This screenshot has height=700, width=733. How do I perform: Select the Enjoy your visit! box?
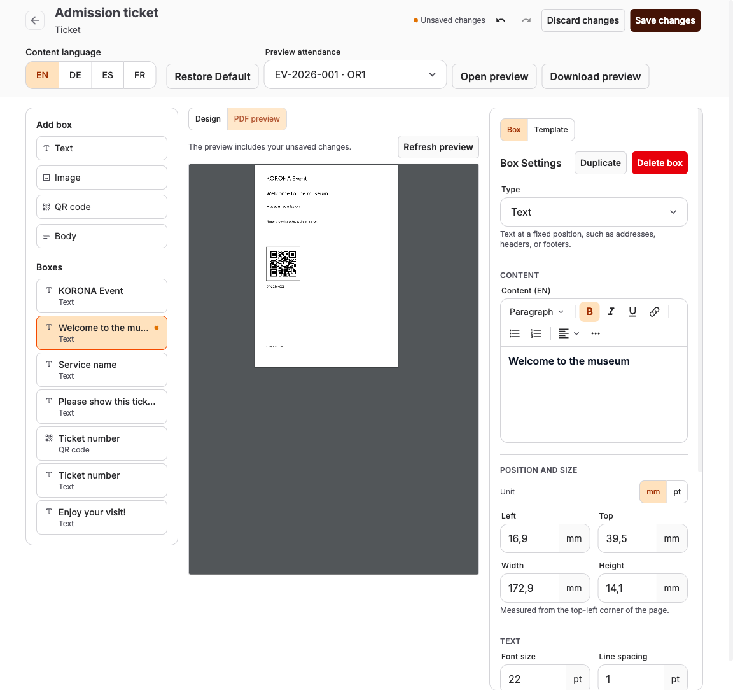tap(102, 517)
